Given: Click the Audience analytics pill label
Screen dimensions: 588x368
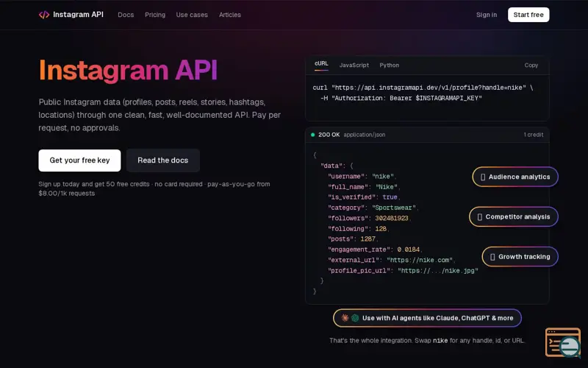Looking at the screenshot, I should tap(519, 177).
